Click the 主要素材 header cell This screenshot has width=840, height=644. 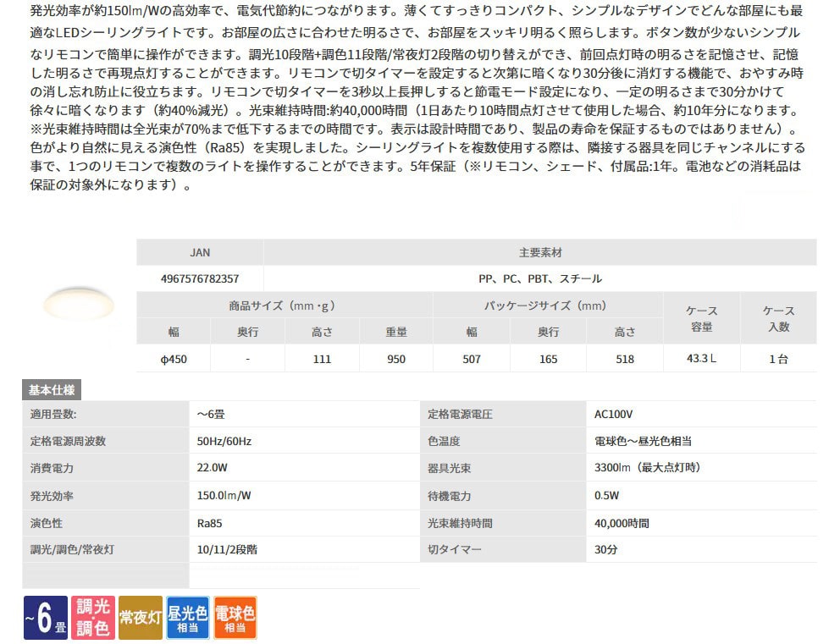click(540, 252)
